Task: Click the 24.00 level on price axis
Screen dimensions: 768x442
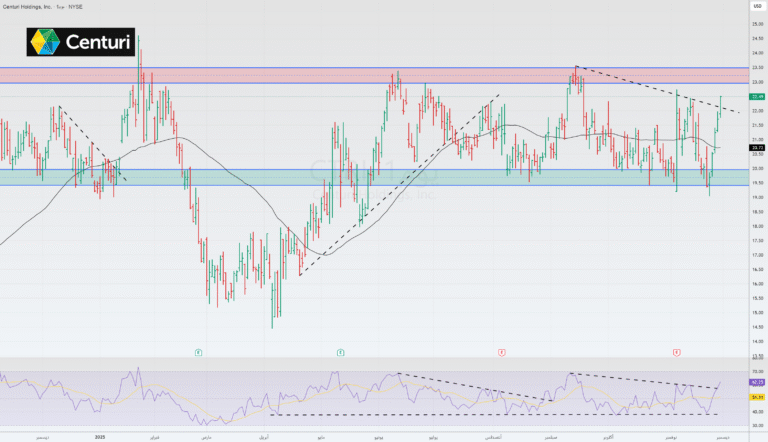Action: [x=757, y=52]
